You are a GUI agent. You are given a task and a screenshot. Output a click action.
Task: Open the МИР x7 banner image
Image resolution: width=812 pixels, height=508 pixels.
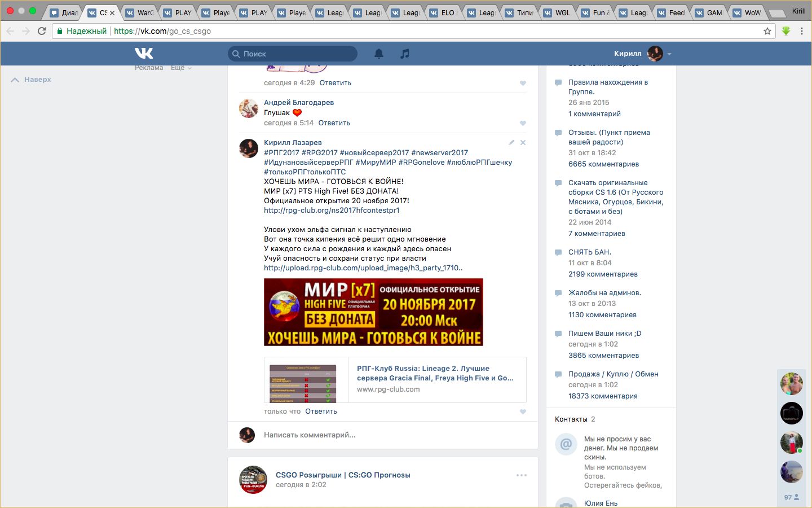tap(373, 312)
